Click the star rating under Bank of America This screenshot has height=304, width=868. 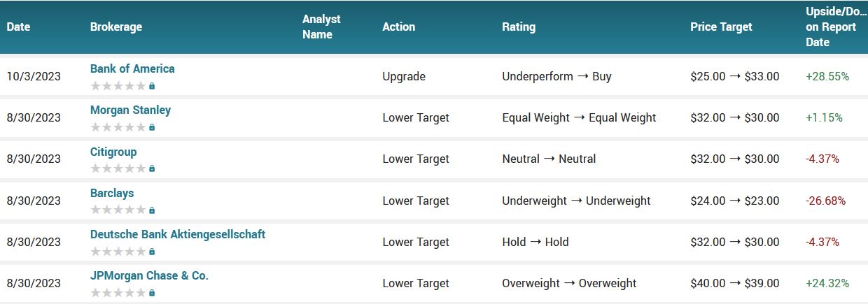tap(118, 86)
